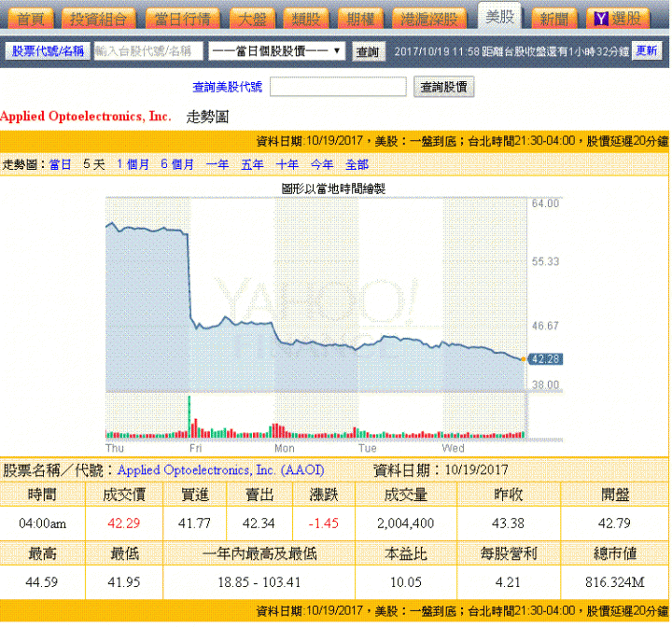Select the 6 個月 chart range
The width and height of the screenshot is (672, 628).
[177, 164]
